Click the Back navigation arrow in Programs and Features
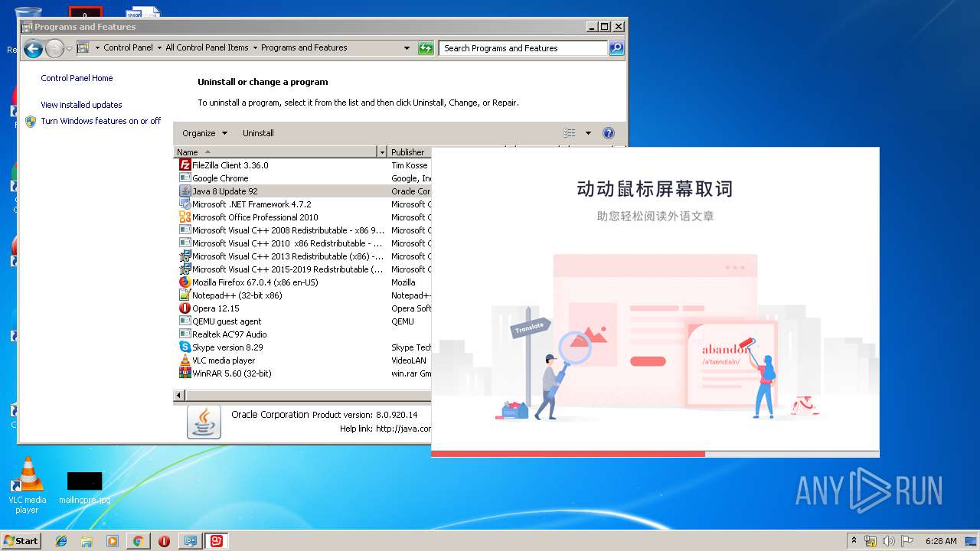Image resolution: width=980 pixels, height=551 pixels. tap(33, 49)
